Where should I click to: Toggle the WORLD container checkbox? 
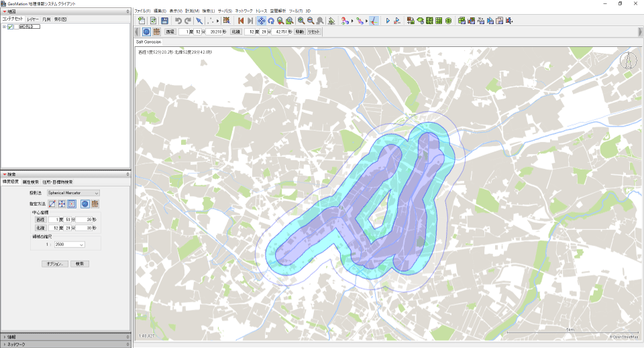tap(11, 27)
